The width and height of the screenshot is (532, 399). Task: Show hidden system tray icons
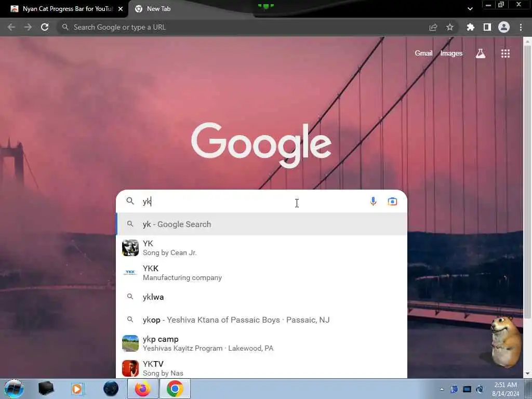click(x=442, y=389)
